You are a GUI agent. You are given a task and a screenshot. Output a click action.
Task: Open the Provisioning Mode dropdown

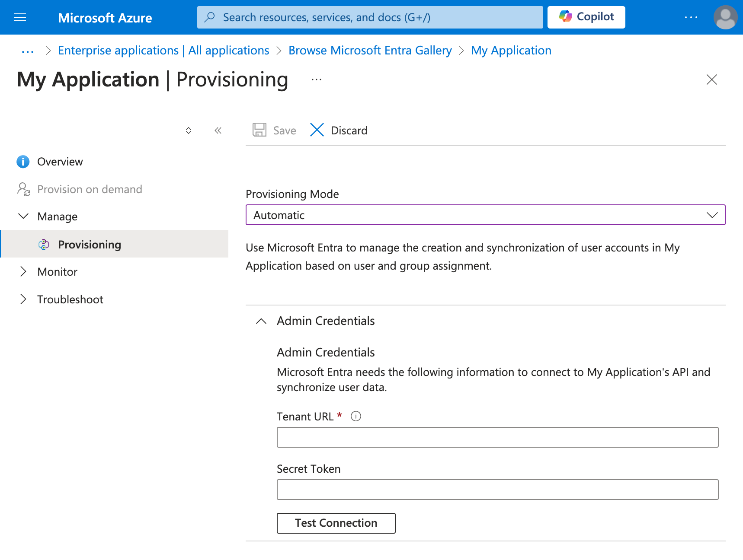click(x=485, y=215)
